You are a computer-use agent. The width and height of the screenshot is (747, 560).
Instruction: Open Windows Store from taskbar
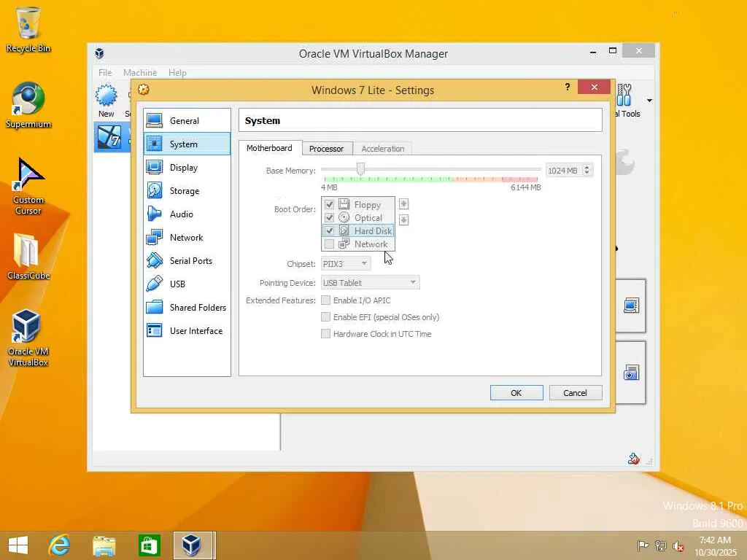click(149, 545)
